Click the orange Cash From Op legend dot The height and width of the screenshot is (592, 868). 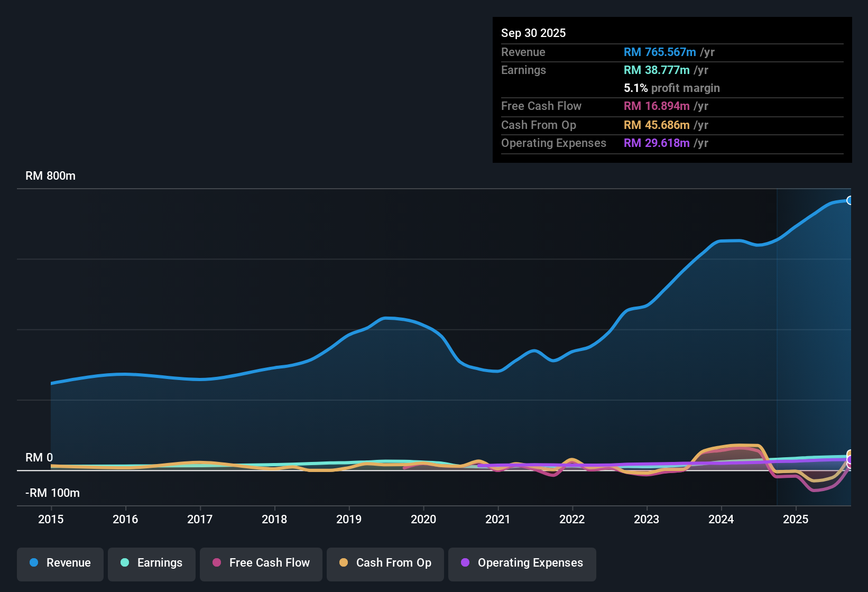pyautogui.click(x=344, y=563)
